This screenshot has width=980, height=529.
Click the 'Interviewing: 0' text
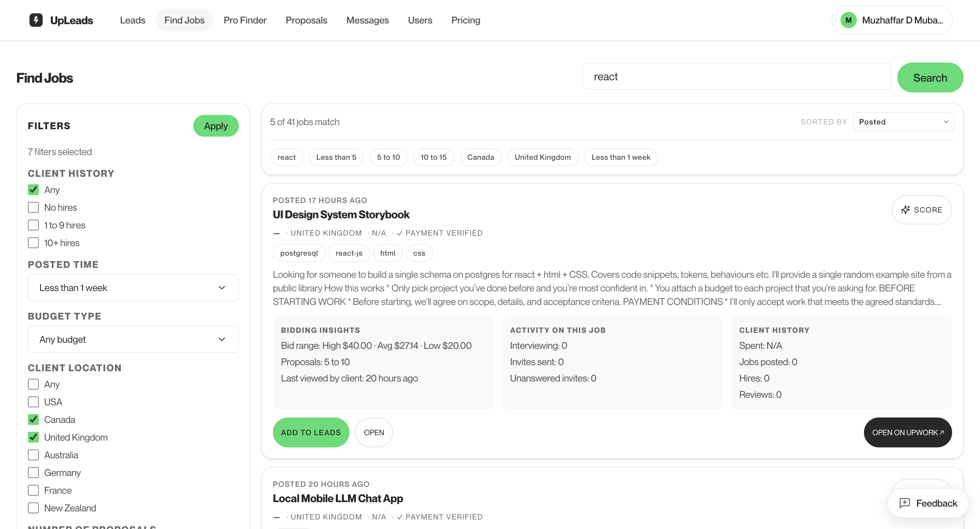538,345
